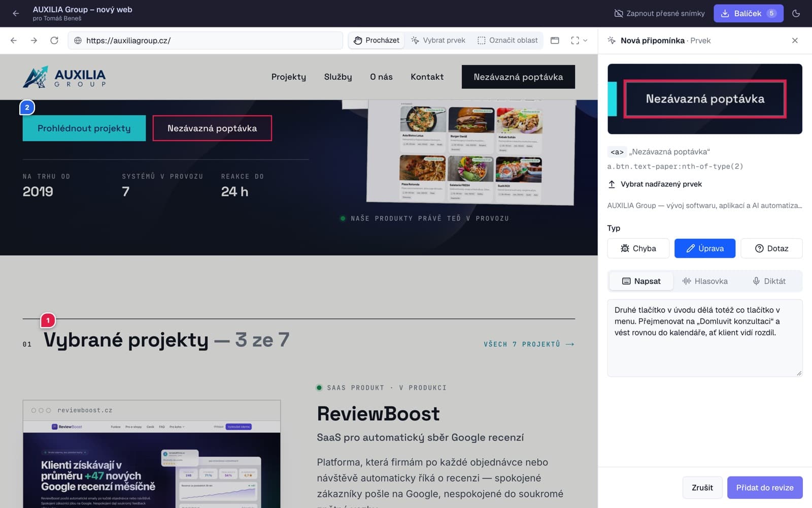Click the comment text area
Viewport: 812px width, 508px height.
(x=705, y=338)
